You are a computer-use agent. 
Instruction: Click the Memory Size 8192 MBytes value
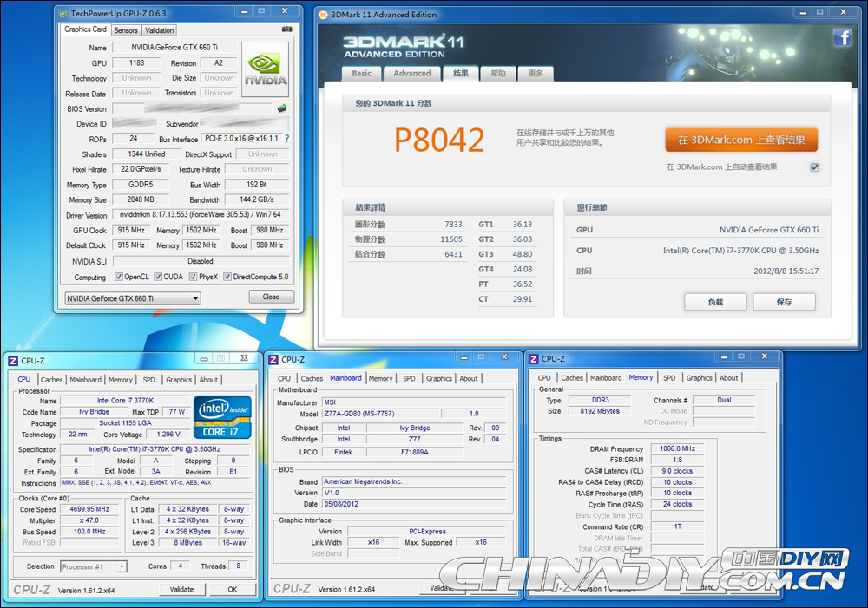600,411
